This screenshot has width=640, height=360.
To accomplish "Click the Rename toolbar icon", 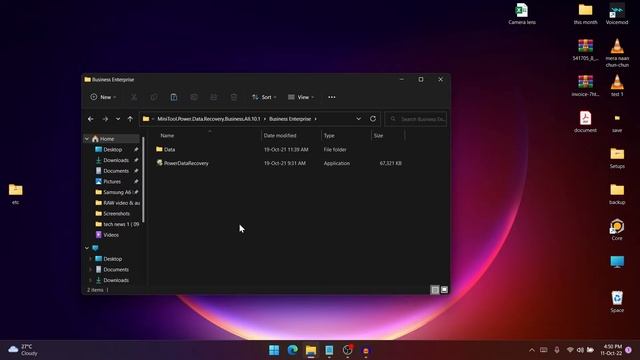I will coord(194,97).
